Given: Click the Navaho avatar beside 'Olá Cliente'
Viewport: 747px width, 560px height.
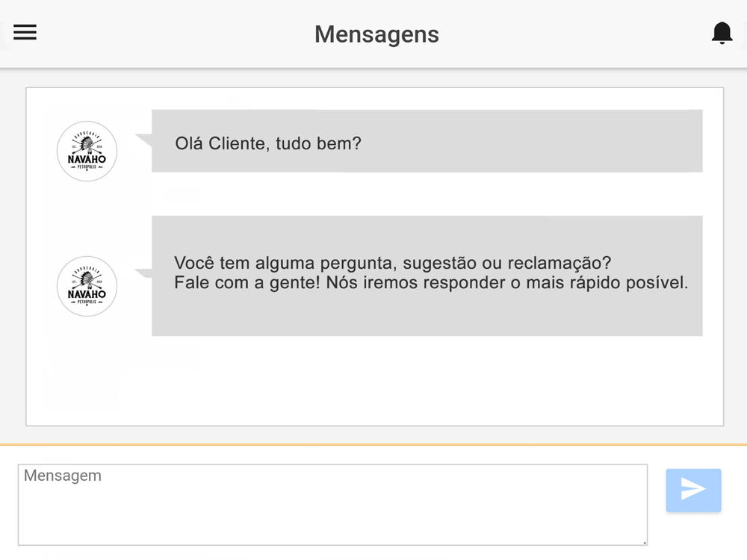Looking at the screenshot, I should 87,151.
